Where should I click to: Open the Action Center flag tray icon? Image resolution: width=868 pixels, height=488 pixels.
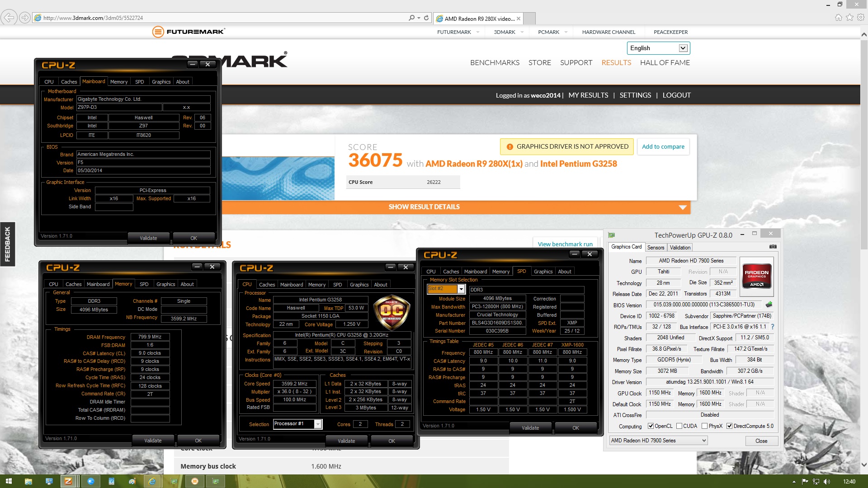805,482
